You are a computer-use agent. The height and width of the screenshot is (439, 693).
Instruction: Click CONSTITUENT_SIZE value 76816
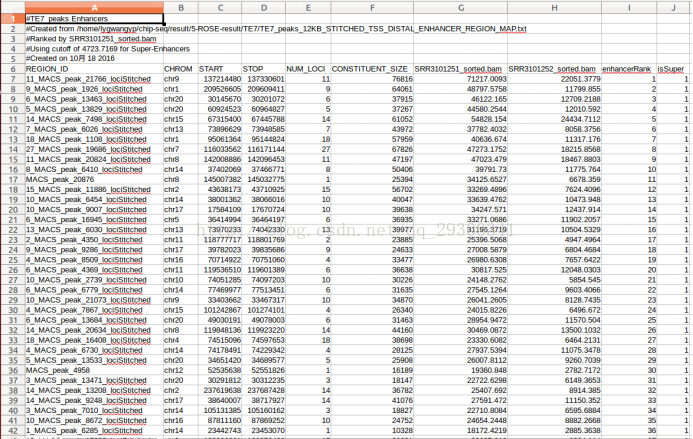[372, 79]
